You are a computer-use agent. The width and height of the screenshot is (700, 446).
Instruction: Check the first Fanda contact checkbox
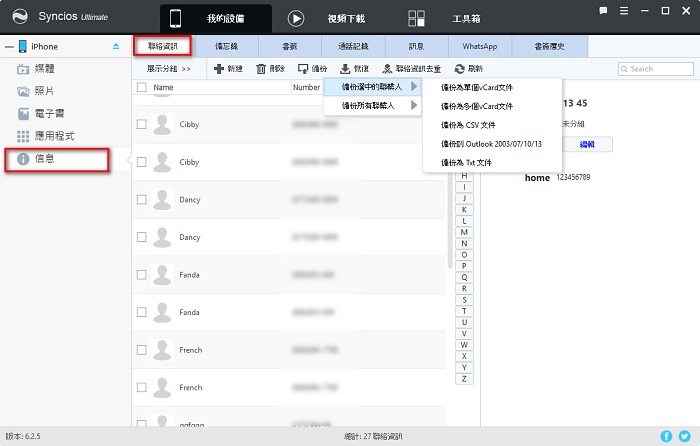click(142, 275)
